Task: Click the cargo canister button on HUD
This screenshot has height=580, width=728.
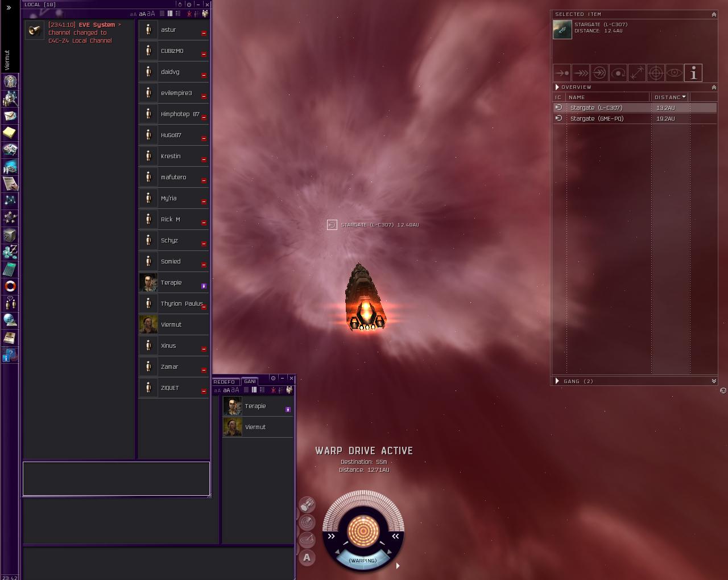Action: click(307, 504)
